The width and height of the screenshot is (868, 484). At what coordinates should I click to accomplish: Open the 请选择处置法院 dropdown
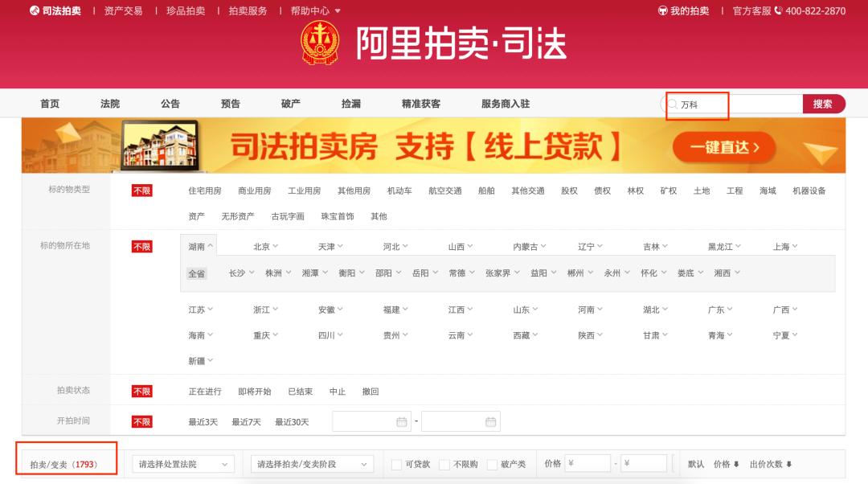point(182,464)
